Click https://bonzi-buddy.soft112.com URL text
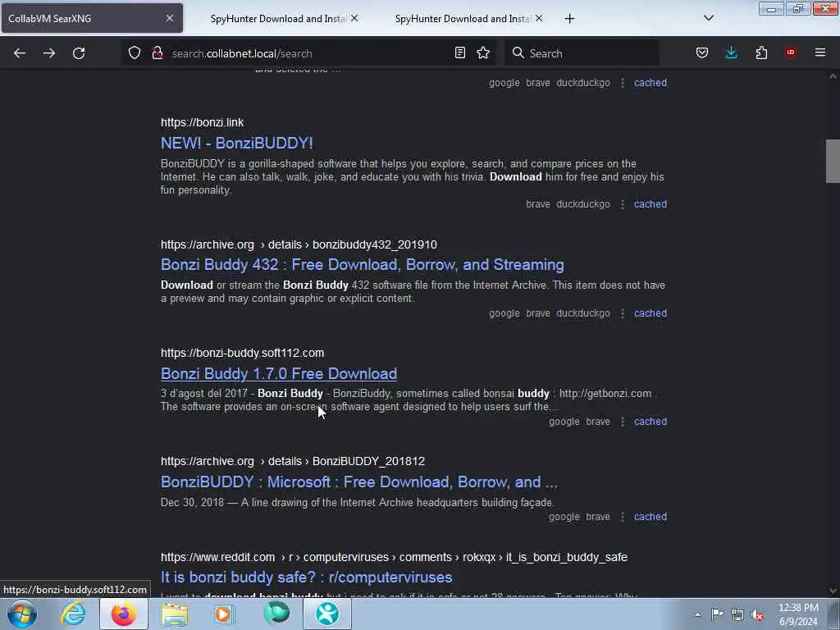840x630 pixels. coord(242,353)
